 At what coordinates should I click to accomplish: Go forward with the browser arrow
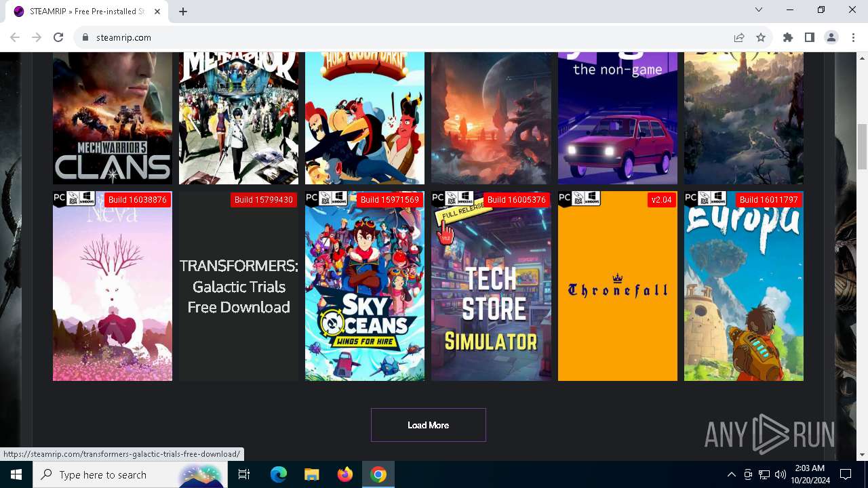(x=37, y=37)
